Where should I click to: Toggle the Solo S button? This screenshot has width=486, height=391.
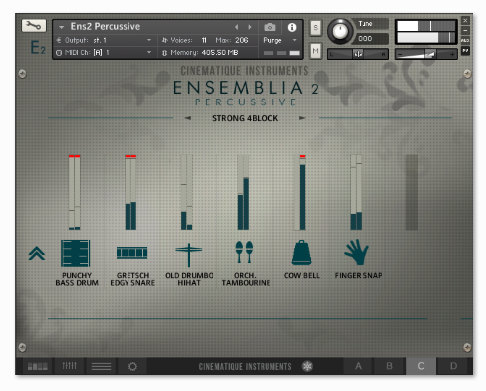[x=315, y=28]
